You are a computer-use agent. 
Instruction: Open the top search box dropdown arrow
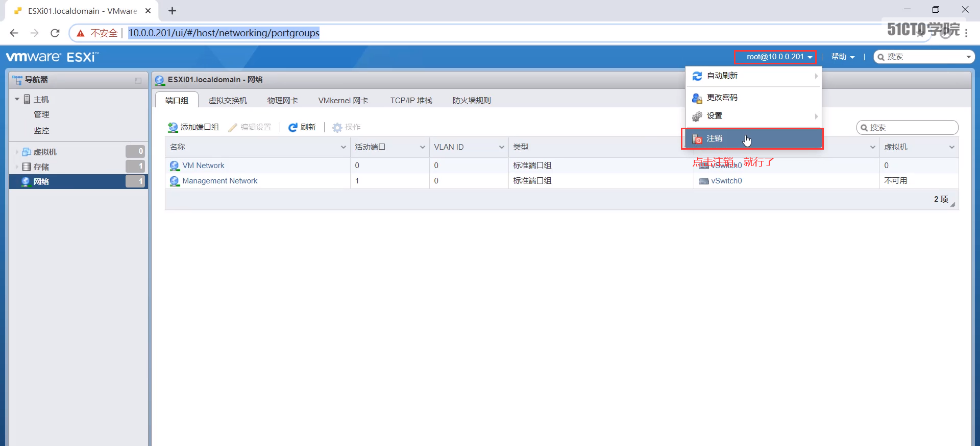(968, 57)
